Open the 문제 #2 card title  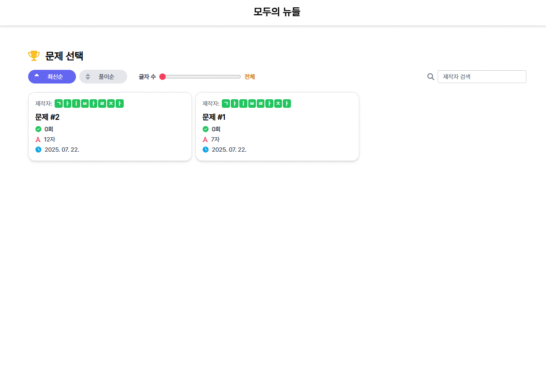(x=47, y=117)
